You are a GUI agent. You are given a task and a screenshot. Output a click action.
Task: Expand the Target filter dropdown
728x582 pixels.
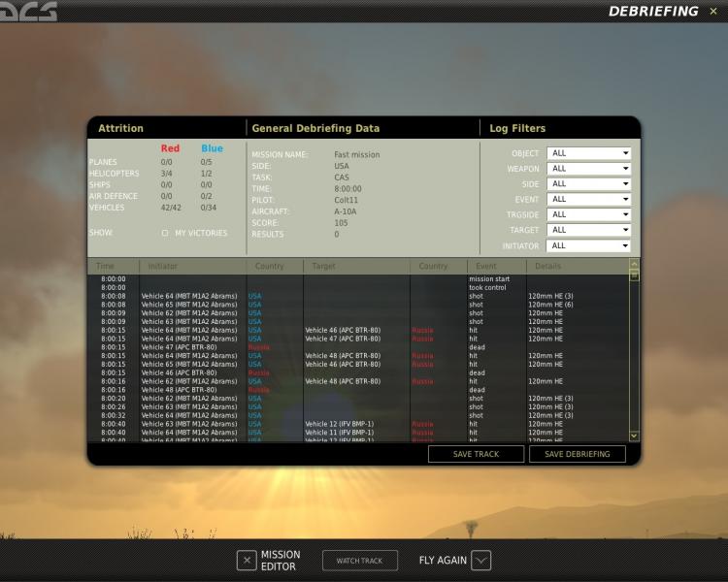[x=589, y=230]
